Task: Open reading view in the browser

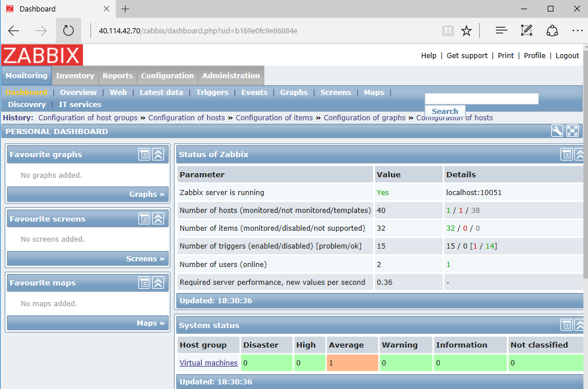Action: [447, 30]
